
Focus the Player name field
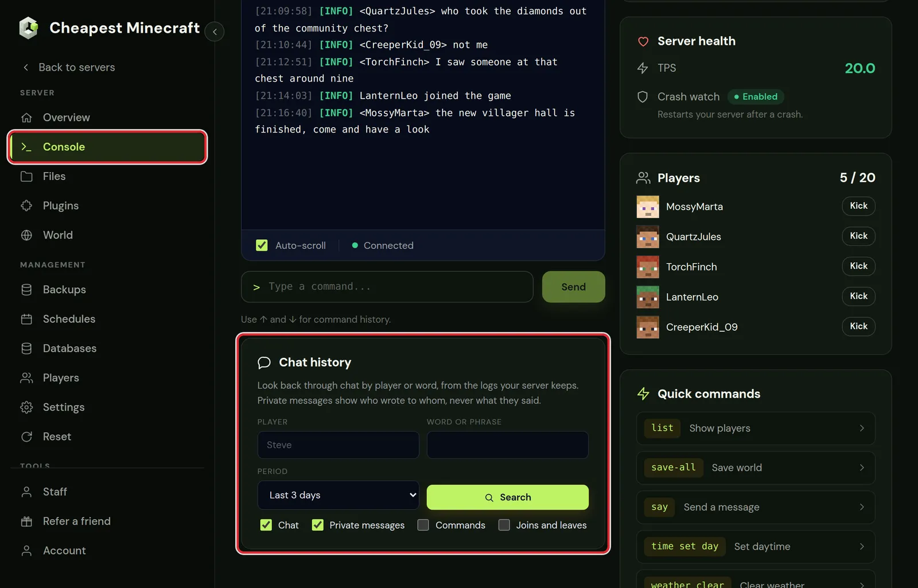point(339,445)
